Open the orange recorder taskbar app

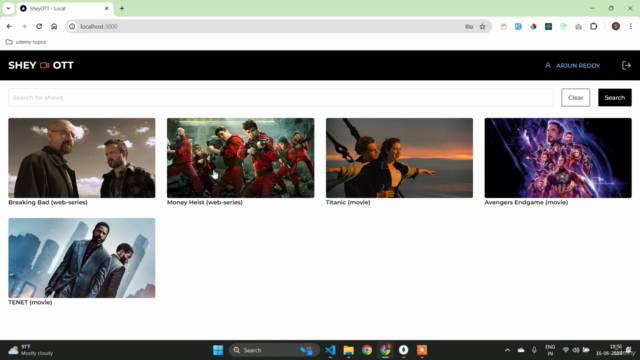tap(422, 350)
